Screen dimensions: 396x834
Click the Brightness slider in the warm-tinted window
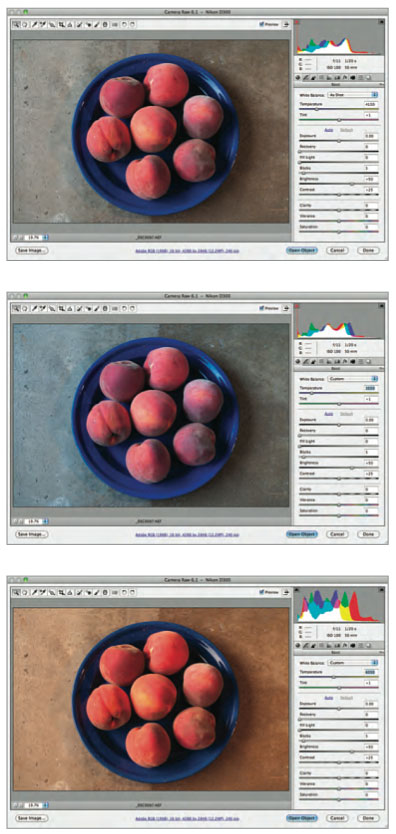coord(339,752)
